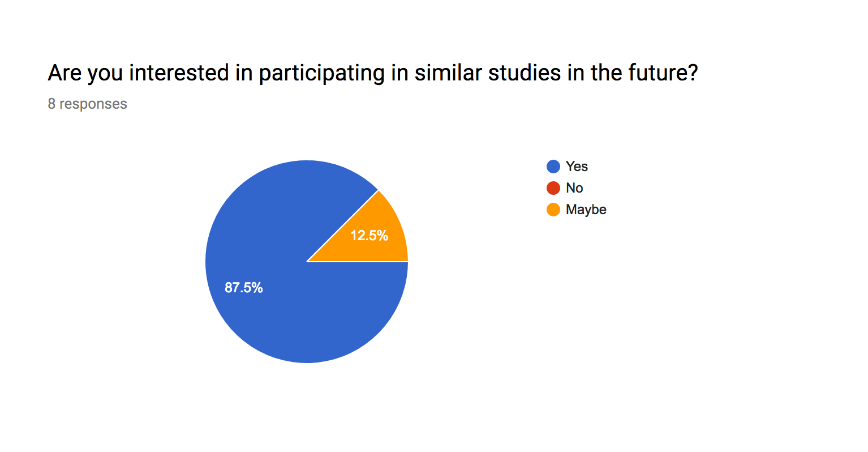The width and height of the screenshot is (868, 452).
Task: Click the red No legend dot
Action: pyautogui.click(x=553, y=188)
